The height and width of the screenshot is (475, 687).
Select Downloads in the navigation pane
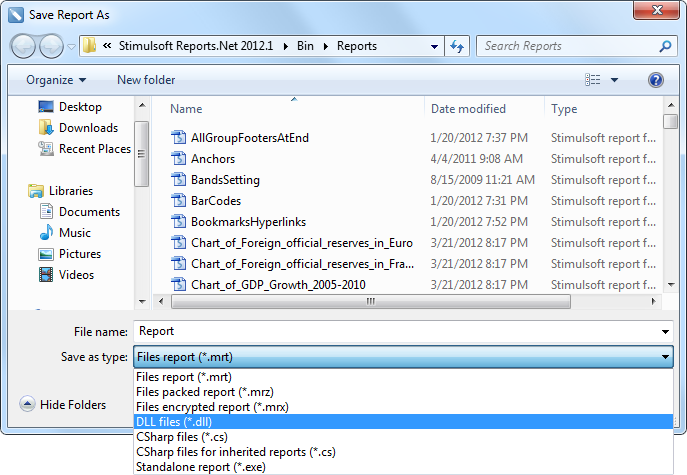click(87, 128)
